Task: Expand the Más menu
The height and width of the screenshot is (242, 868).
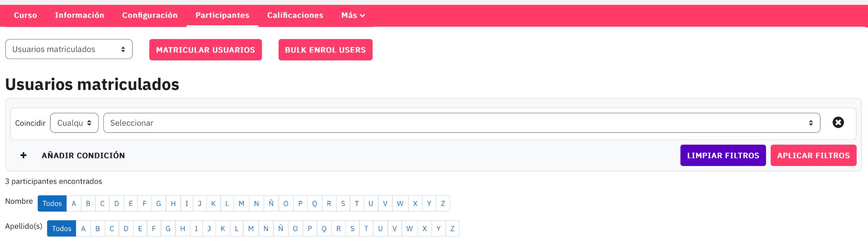Action: tap(353, 15)
